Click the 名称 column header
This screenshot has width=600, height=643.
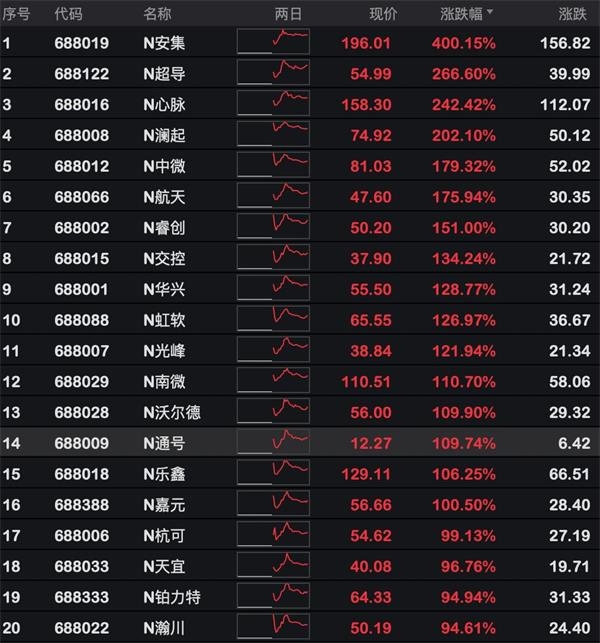coord(157,14)
